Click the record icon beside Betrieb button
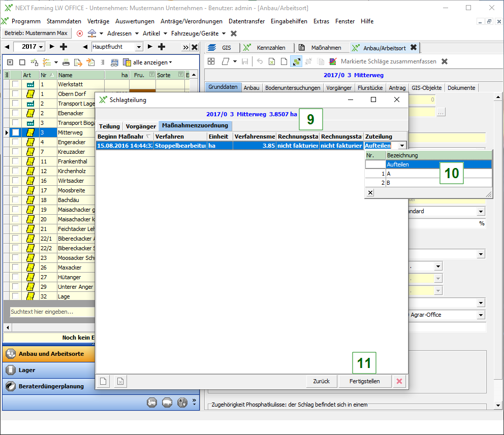 point(80,34)
